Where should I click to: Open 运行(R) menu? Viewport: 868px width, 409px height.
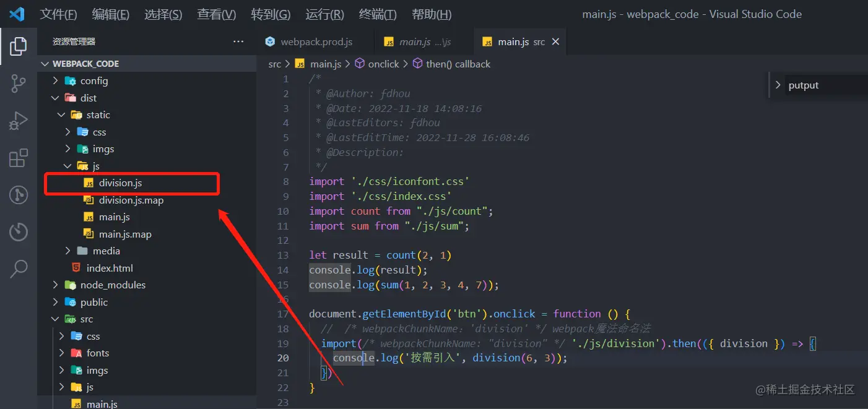[325, 14]
